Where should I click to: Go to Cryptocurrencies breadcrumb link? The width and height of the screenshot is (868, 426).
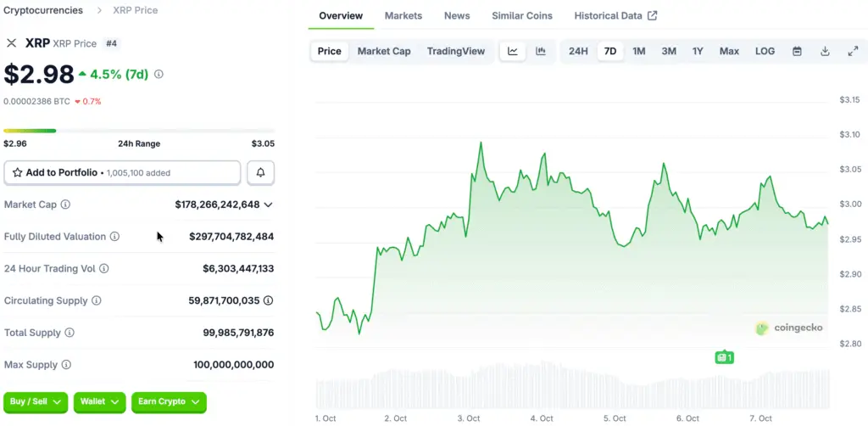(x=43, y=10)
